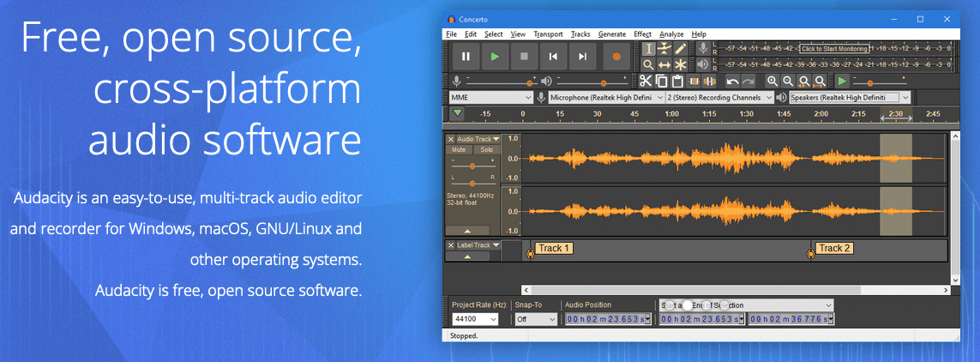
Task: Click the Fit Project to width icon
Action: (x=820, y=81)
